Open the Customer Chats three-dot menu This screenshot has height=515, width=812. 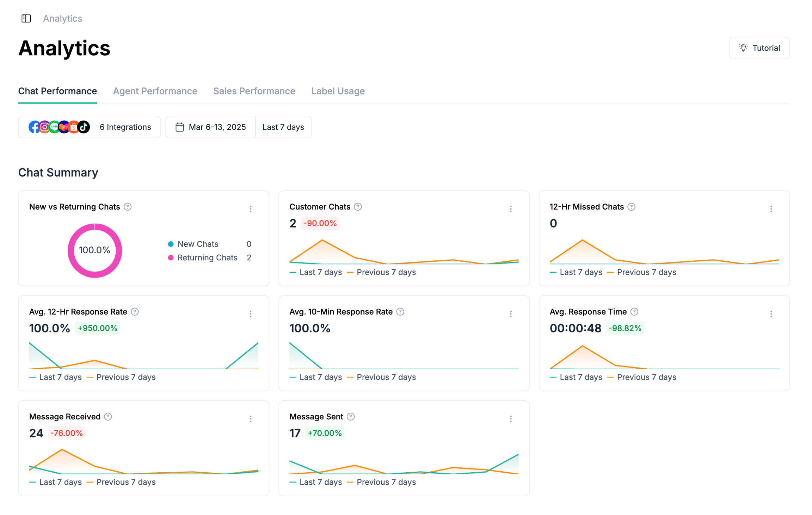[511, 209]
